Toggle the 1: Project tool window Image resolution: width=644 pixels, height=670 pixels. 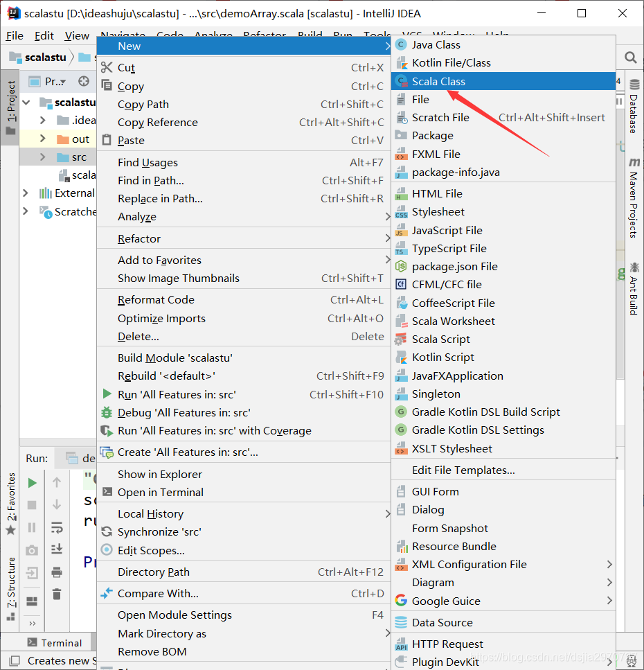10,107
